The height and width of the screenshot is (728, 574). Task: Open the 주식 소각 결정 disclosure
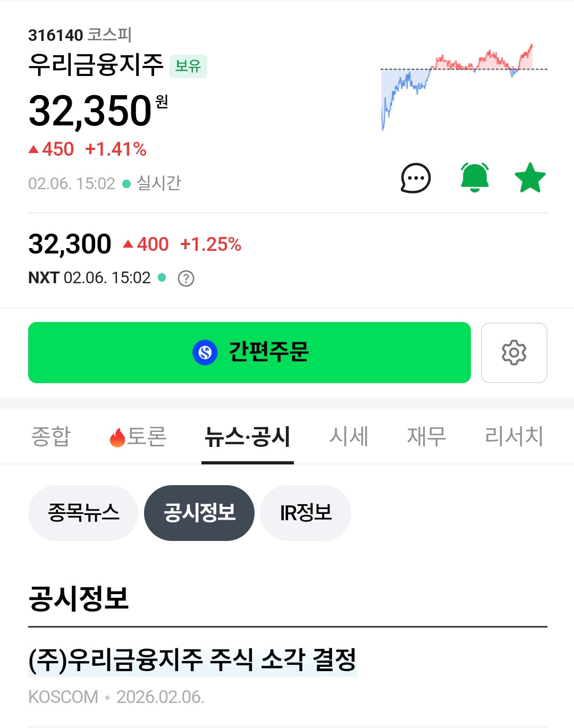(x=192, y=661)
